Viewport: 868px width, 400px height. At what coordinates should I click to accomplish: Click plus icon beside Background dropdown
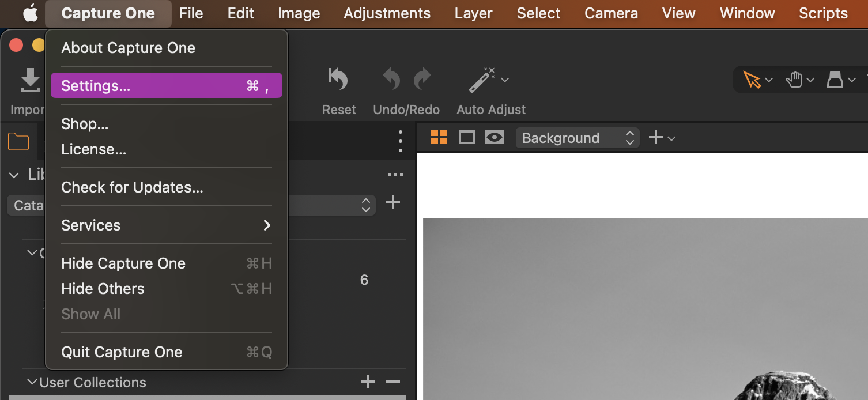(656, 137)
